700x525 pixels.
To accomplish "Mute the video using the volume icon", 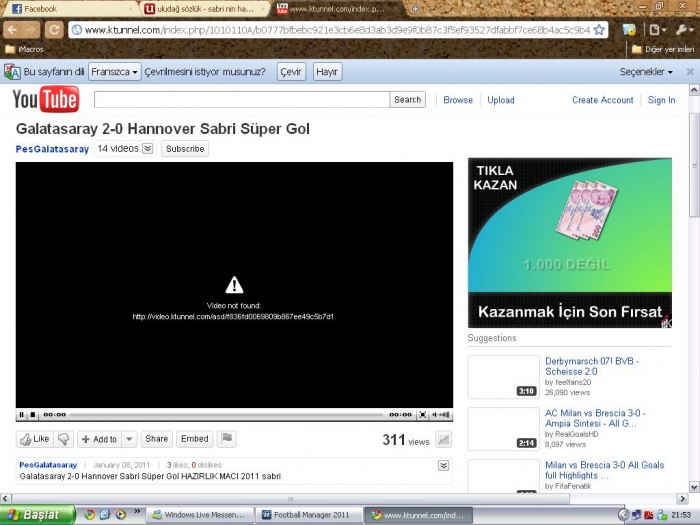I will pos(441,415).
